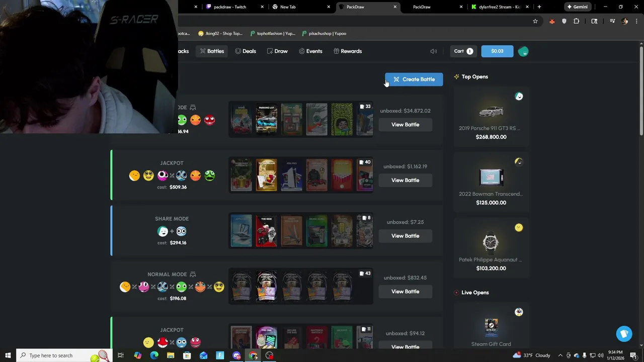Viewport: 644px width, 362px height.
Task: Open the Steam Gift Card live open
Action: tap(491, 327)
